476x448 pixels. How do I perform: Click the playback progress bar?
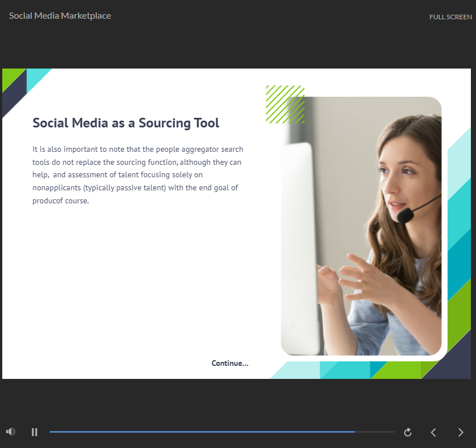point(222,432)
